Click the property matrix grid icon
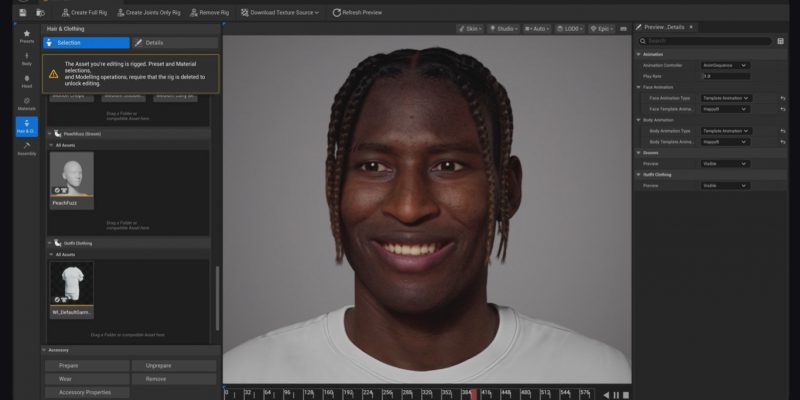 [x=781, y=41]
